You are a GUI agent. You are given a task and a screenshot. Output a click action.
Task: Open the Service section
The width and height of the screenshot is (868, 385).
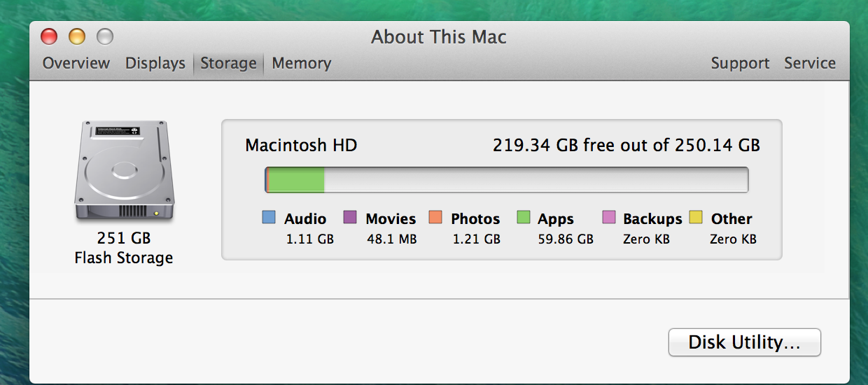(810, 63)
